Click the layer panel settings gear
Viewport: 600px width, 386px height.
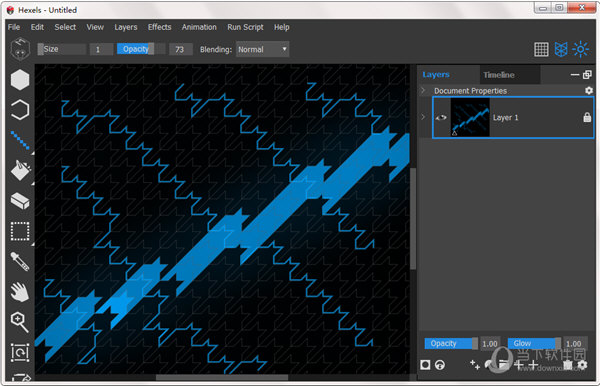(x=582, y=365)
